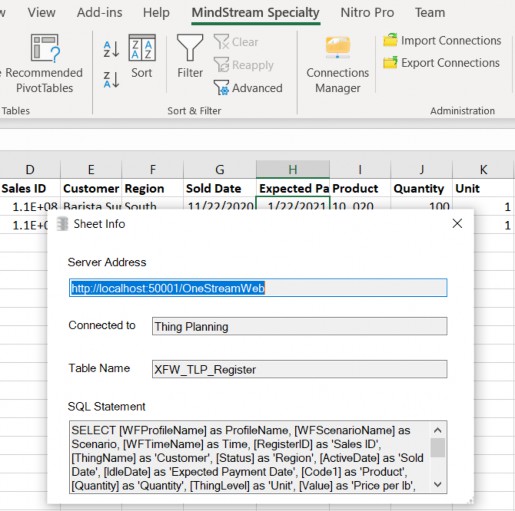Click the Reapply filter icon
This screenshot has height=511, width=515.
click(221, 65)
